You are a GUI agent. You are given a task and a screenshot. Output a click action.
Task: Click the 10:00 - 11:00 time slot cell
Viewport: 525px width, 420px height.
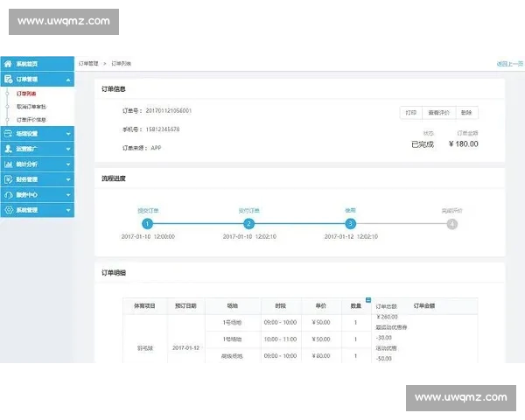280,339
